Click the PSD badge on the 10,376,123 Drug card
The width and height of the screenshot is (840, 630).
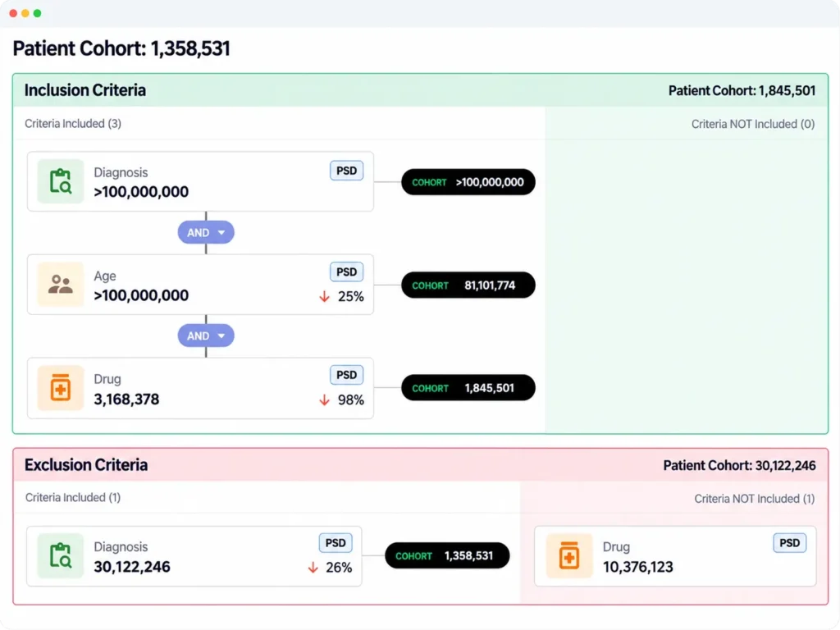coord(790,543)
